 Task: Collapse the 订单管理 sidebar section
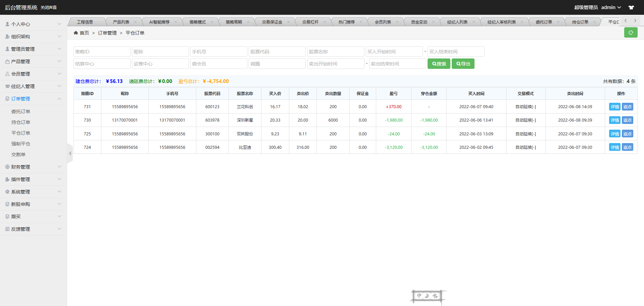(x=33, y=99)
